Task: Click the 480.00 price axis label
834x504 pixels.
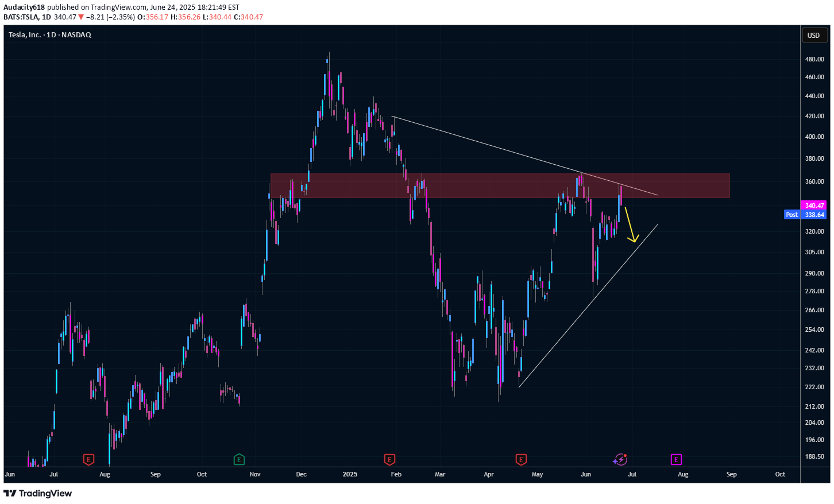Action: coord(814,59)
